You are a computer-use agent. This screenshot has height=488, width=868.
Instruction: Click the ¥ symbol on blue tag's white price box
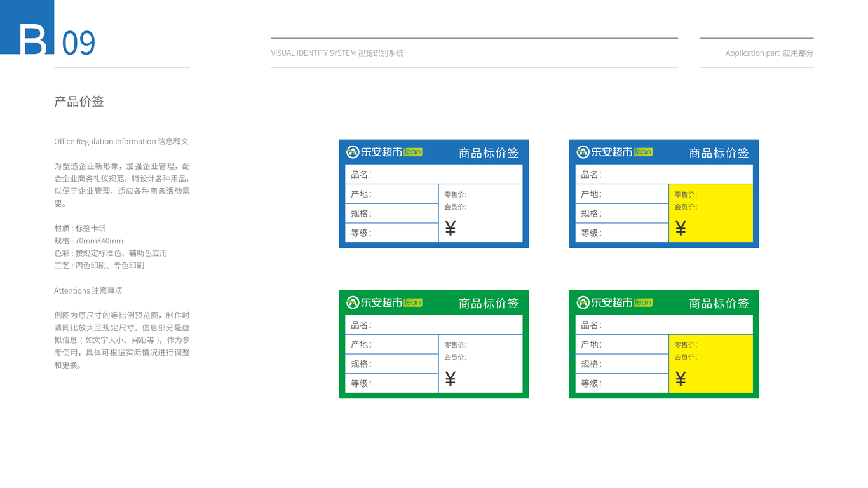pos(451,229)
